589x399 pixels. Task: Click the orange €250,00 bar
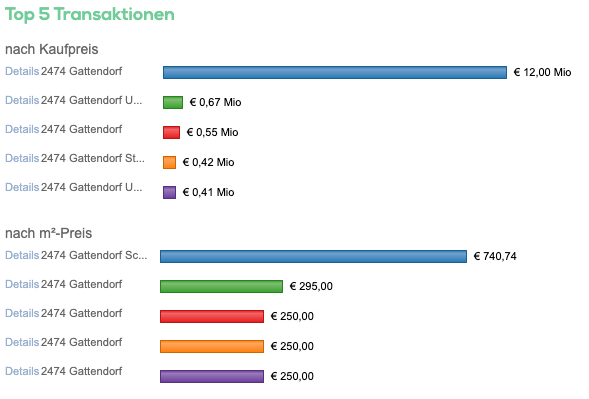[212, 346]
